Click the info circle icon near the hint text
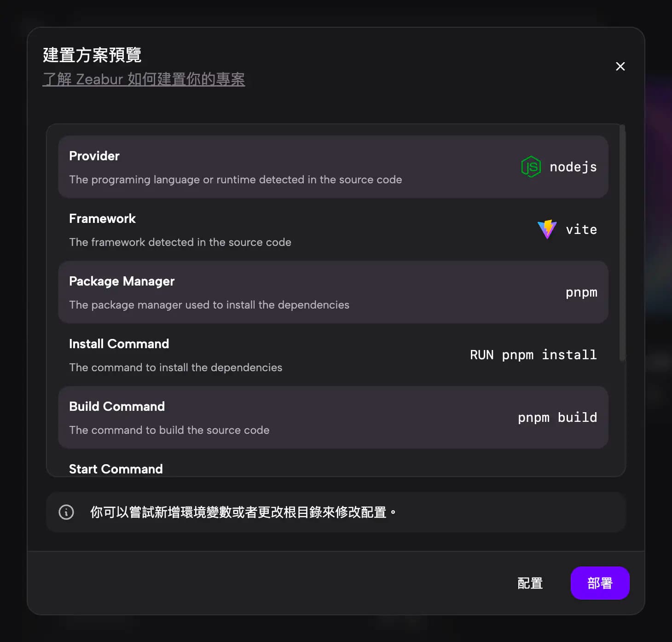Viewport: 672px width, 642px height. coord(66,512)
